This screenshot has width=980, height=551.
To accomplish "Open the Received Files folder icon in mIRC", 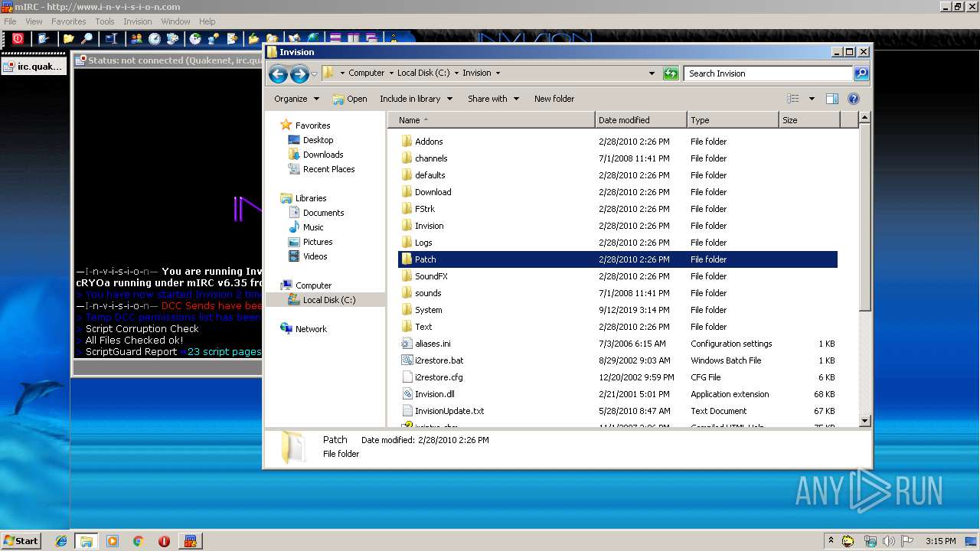I will pos(253,38).
